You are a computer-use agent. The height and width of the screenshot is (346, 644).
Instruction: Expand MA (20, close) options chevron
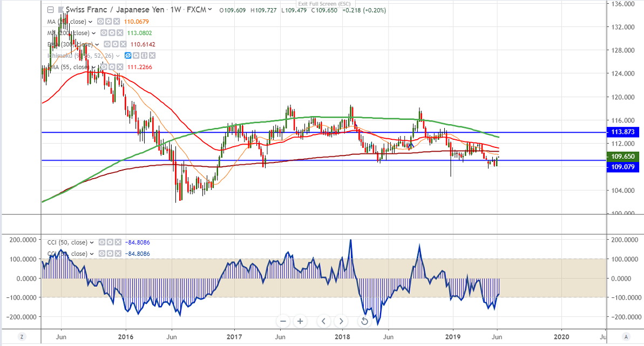point(90,22)
